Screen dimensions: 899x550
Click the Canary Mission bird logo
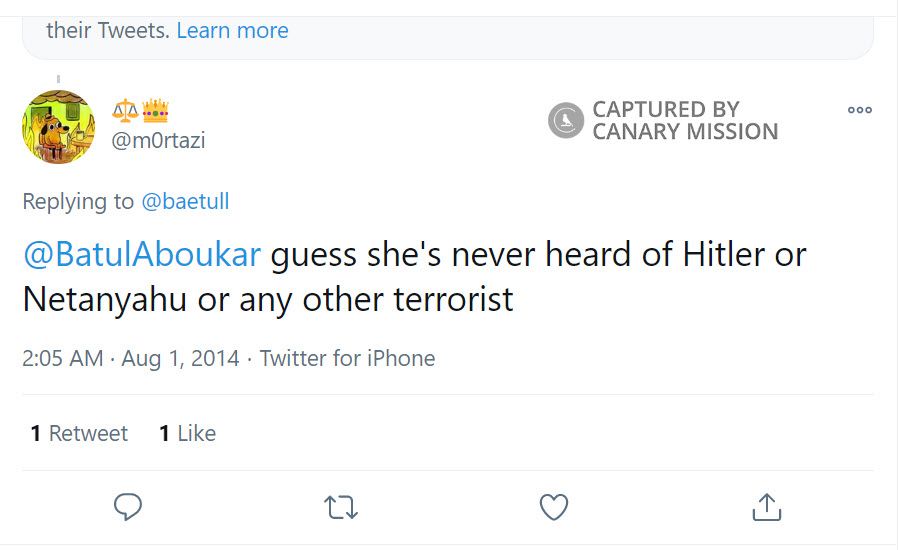[x=566, y=121]
